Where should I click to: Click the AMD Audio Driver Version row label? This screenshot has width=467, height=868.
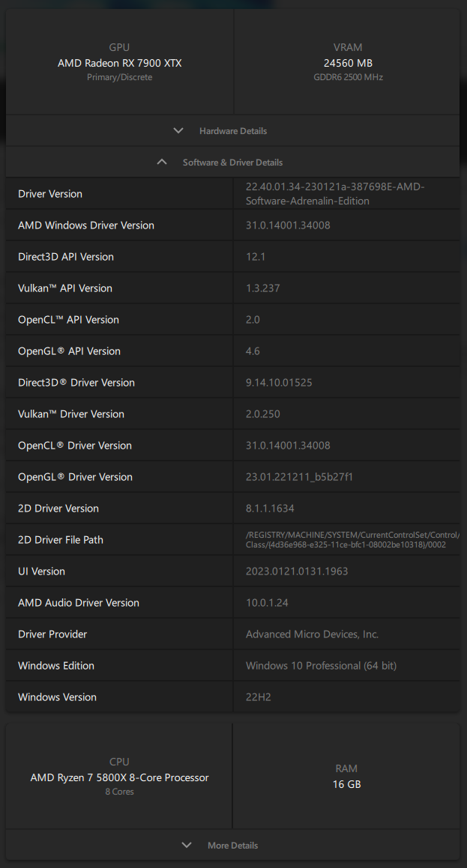tap(79, 602)
